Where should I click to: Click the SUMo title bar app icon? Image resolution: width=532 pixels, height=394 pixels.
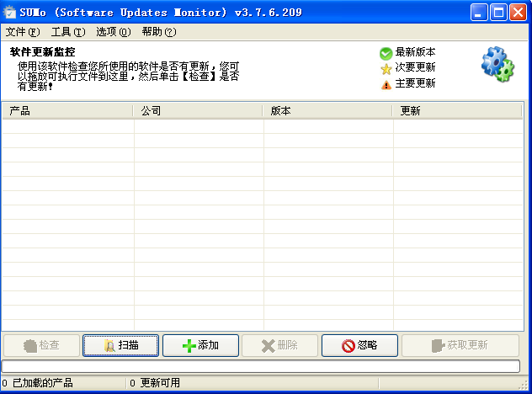pyautogui.click(x=10, y=12)
